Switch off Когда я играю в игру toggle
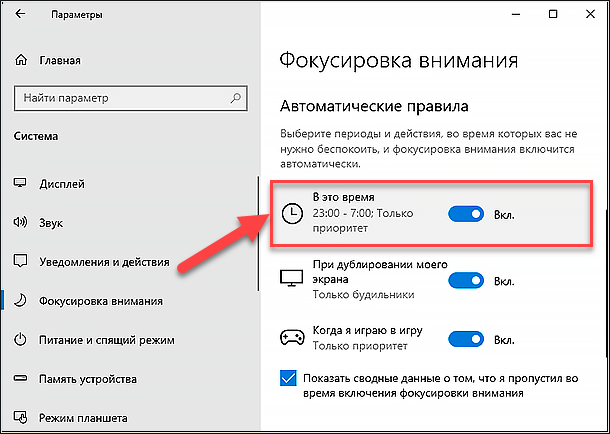The height and width of the screenshot is (434, 610). pyautogui.click(x=466, y=340)
